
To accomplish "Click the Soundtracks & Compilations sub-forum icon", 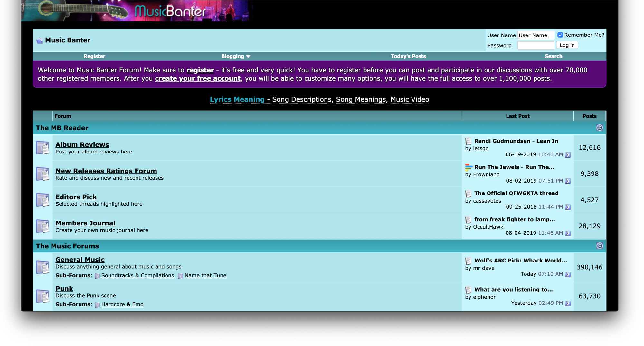I will [x=97, y=276].
